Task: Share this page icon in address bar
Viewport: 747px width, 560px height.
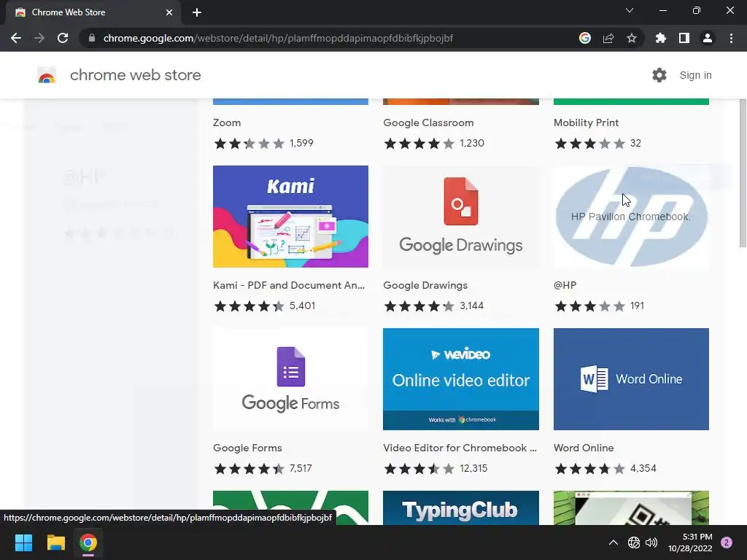Action: 608,38
